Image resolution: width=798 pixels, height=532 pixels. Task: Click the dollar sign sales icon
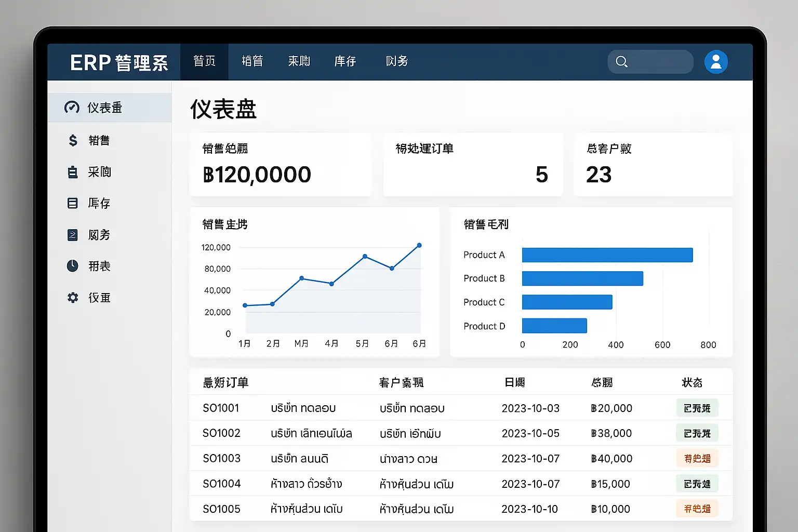click(x=73, y=140)
